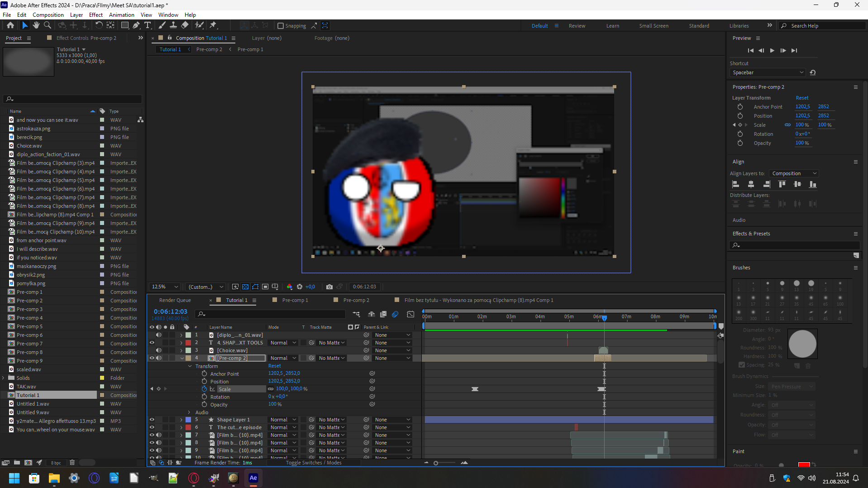Expand the Solids folder in Project

point(4,378)
